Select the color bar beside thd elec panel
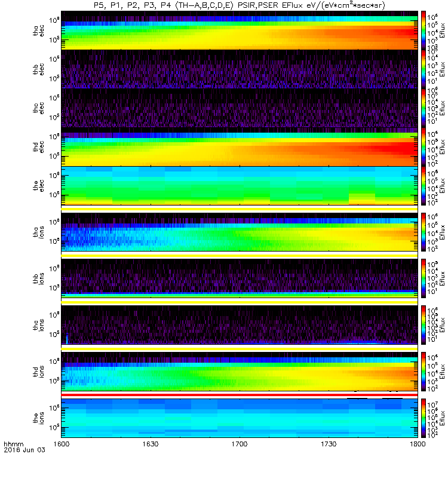The height and width of the screenshot is (478, 448). [x=424, y=147]
